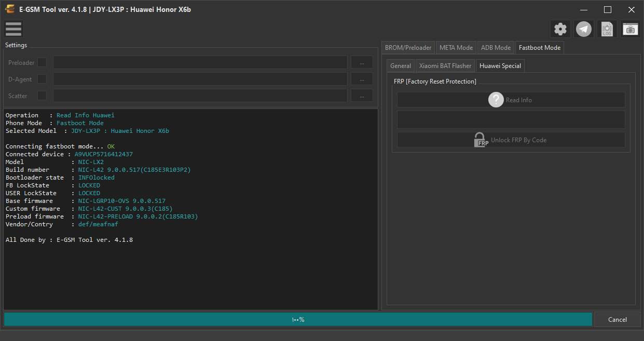This screenshot has height=341, width=644.
Task: Click the FRP padlock icon
Action: click(482, 140)
